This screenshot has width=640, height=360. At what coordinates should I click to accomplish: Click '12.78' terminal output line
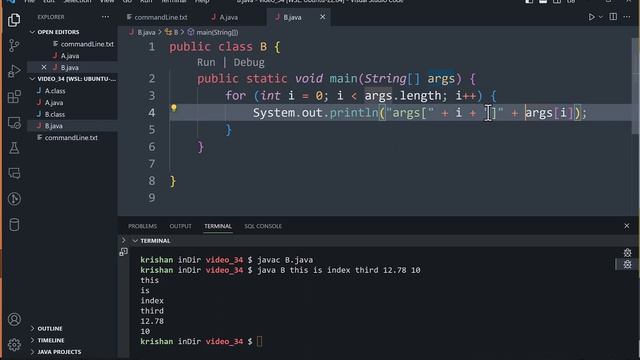click(152, 321)
